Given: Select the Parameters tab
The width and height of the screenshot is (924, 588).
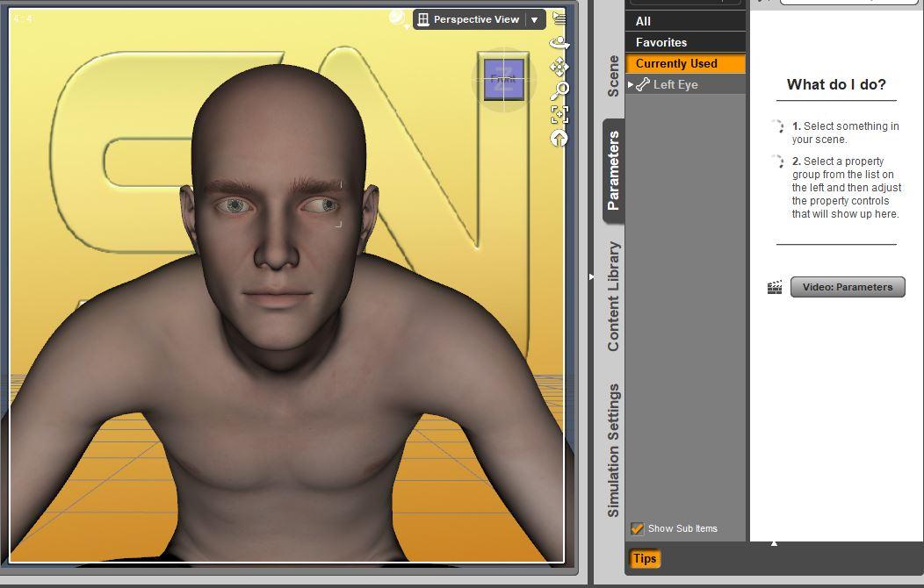Looking at the screenshot, I should point(613,170).
